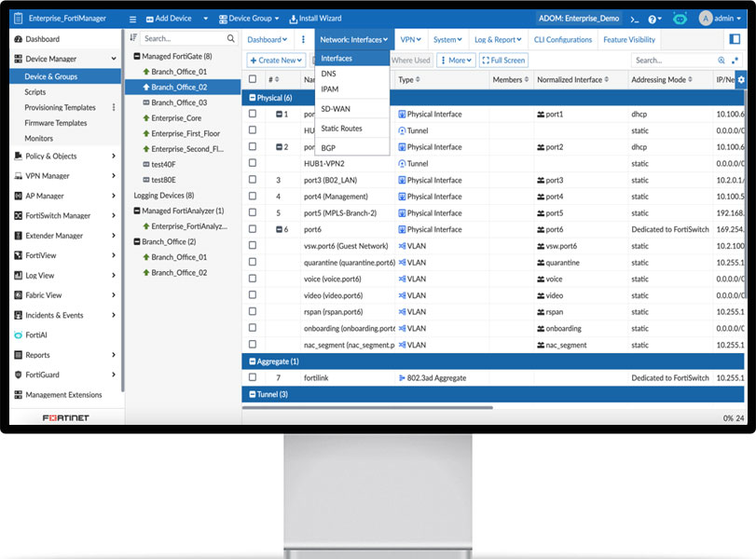The height and width of the screenshot is (559, 756).
Task: Click the table's horizontal scrollbar
Action: click(367, 408)
